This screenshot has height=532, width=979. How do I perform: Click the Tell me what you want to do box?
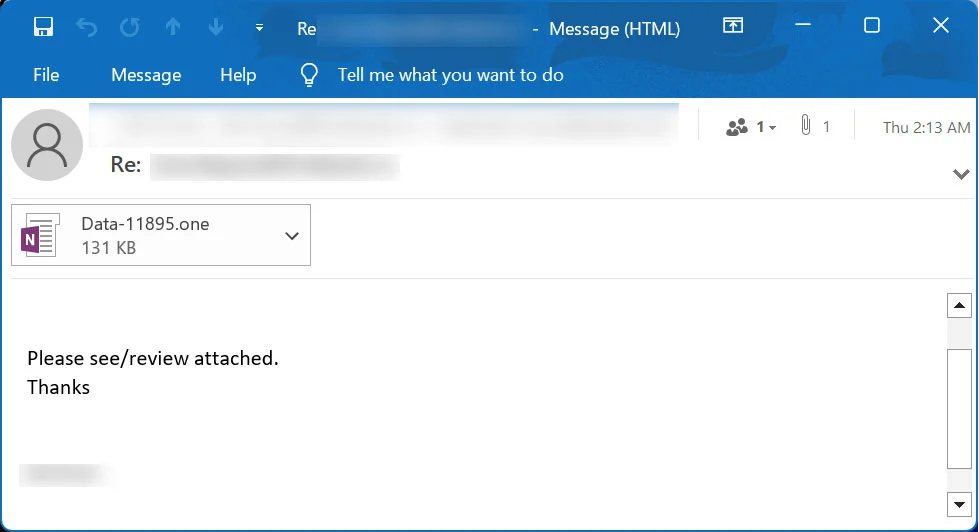450,75
